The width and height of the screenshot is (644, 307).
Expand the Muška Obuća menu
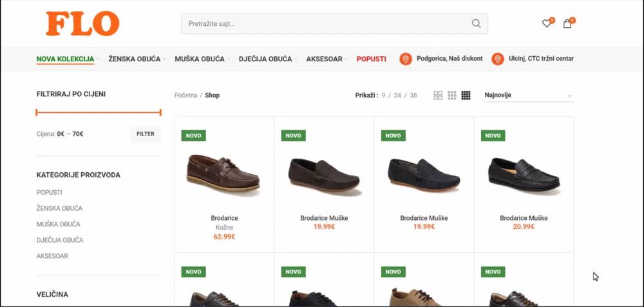[x=202, y=59]
